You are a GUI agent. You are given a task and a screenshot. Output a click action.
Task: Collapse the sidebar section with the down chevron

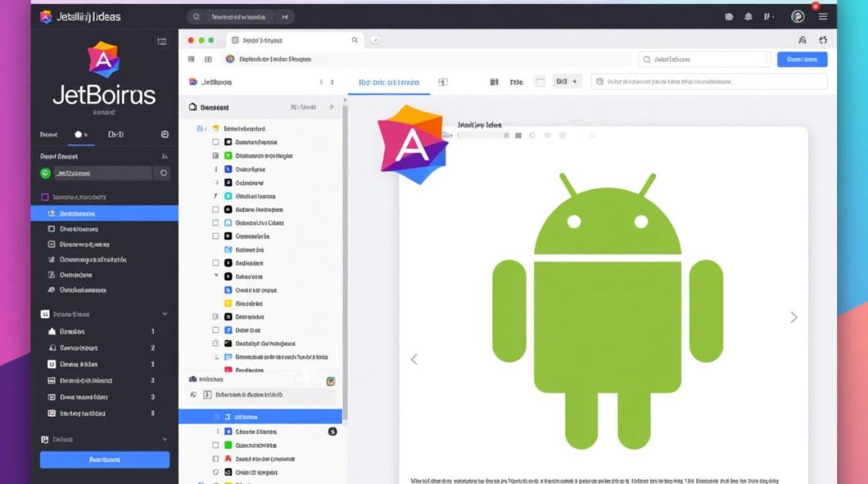(x=165, y=314)
